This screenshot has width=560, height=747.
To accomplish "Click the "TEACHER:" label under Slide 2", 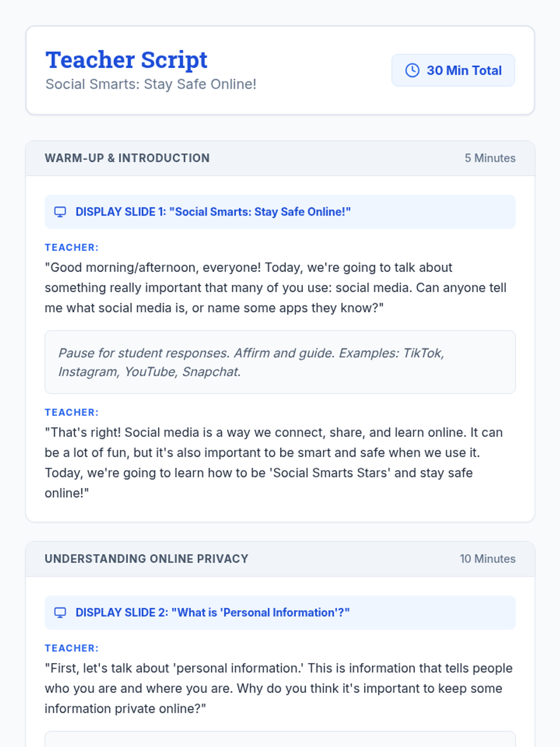I will pos(72,648).
